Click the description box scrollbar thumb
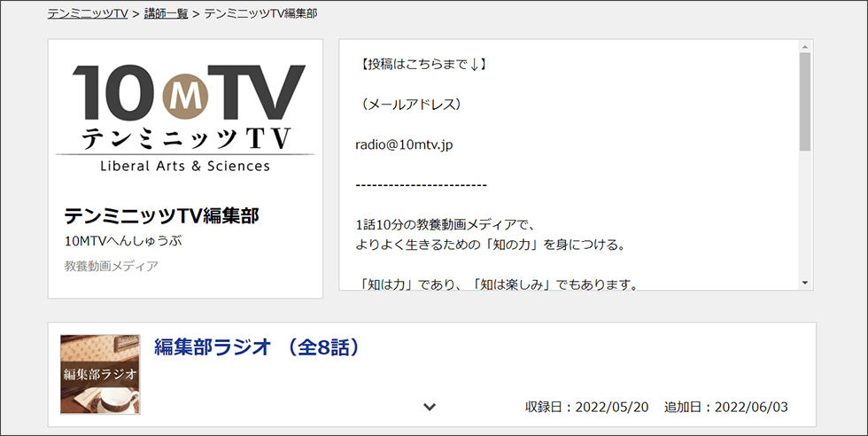Viewport: 868px width, 436px height. (x=805, y=101)
